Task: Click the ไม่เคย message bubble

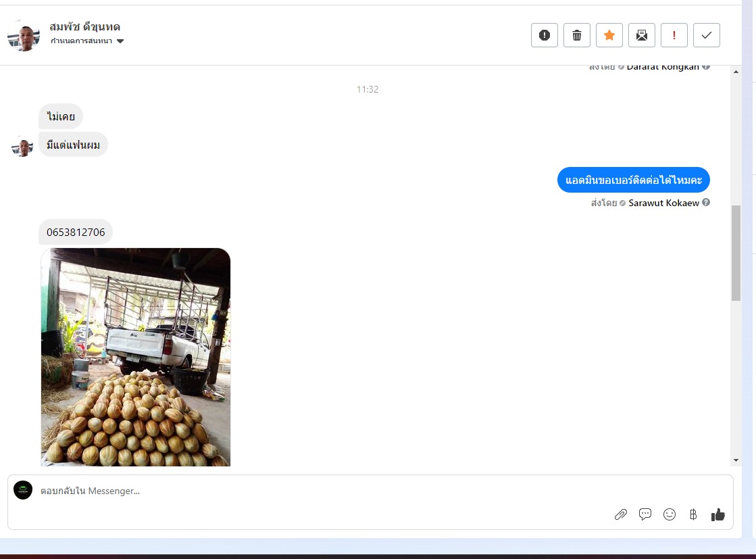Action: click(x=61, y=116)
